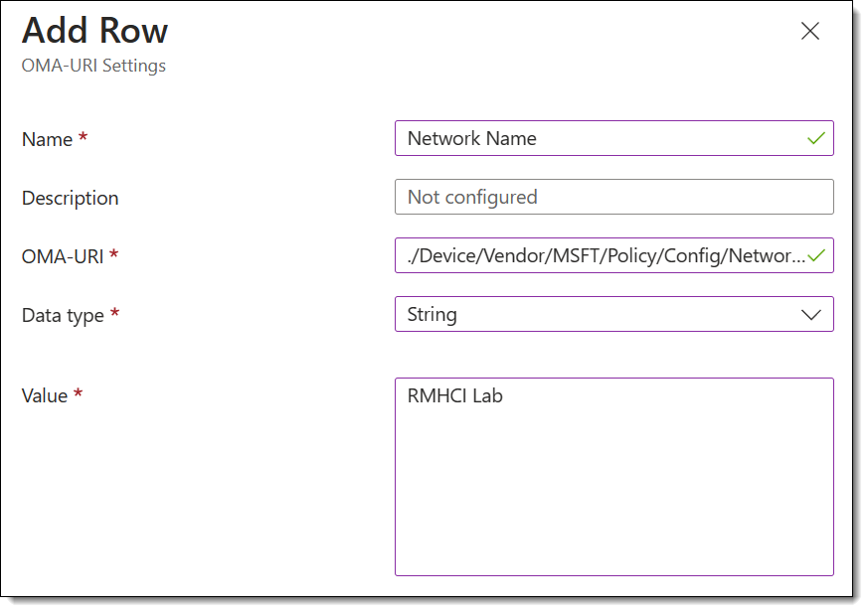The image size is (868, 612).
Task: Click the Add Row heading
Action: (94, 31)
